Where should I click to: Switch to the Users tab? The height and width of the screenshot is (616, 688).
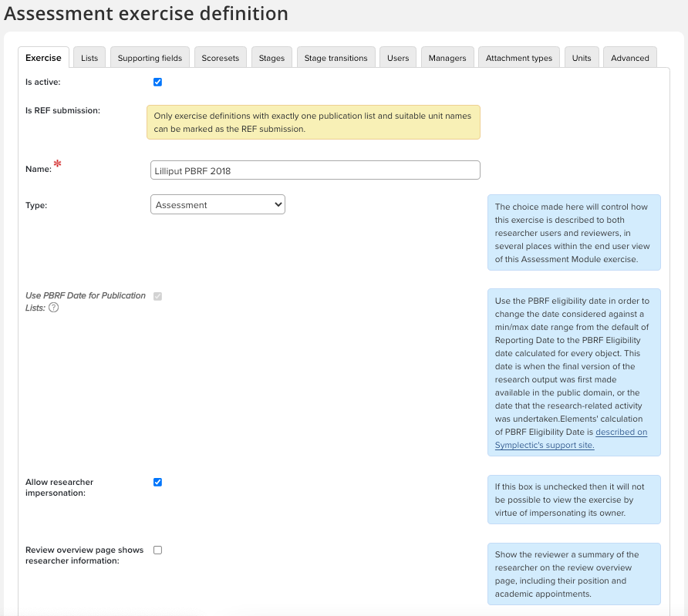398,58
